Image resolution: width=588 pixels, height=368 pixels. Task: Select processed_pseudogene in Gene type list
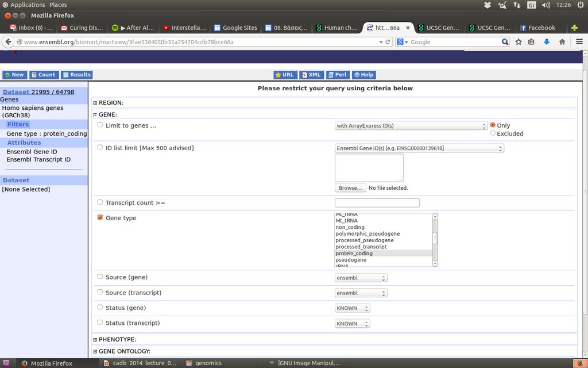383,240
